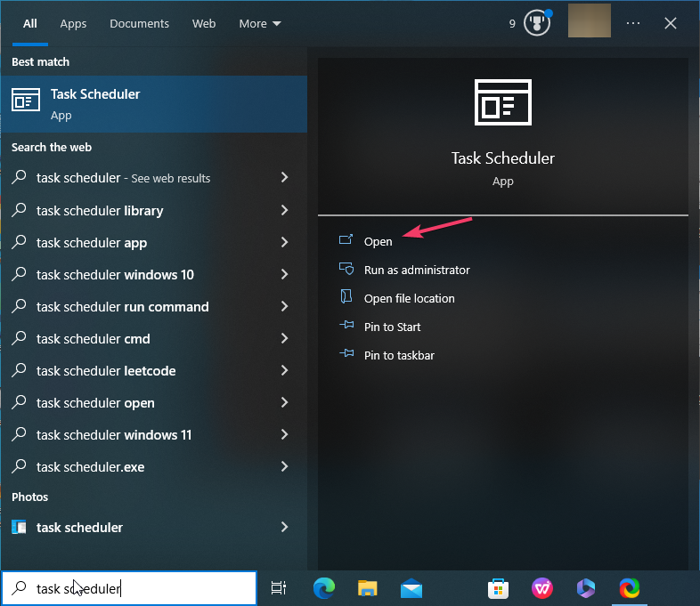The image size is (700, 606).
Task: Open the three-dot options menu
Action: point(633,23)
